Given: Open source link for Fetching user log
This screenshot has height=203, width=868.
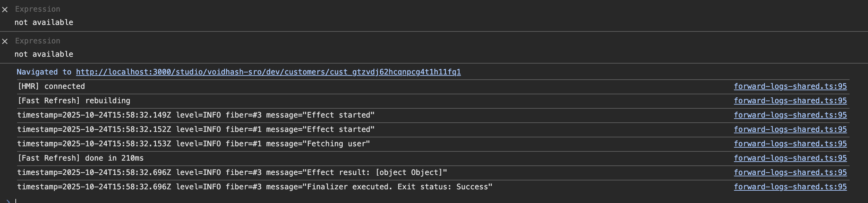Looking at the screenshot, I should point(790,144).
